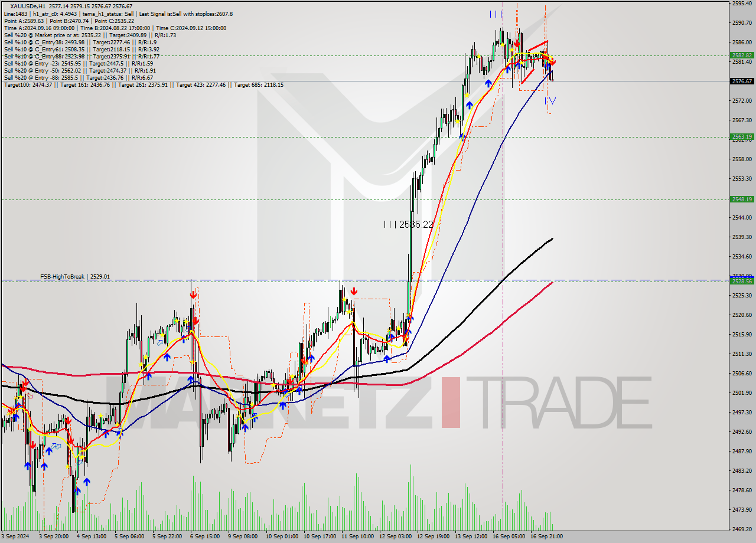Click the 'Time A:2024.09.16 09:00:00' line
This screenshot has height=543, width=756.
[115, 28]
